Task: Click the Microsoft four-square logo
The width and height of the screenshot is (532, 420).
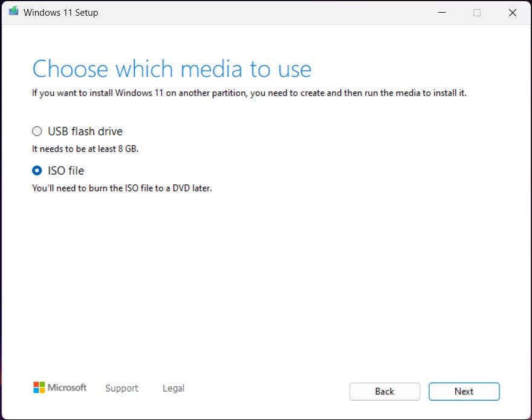Action: point(40,387)
